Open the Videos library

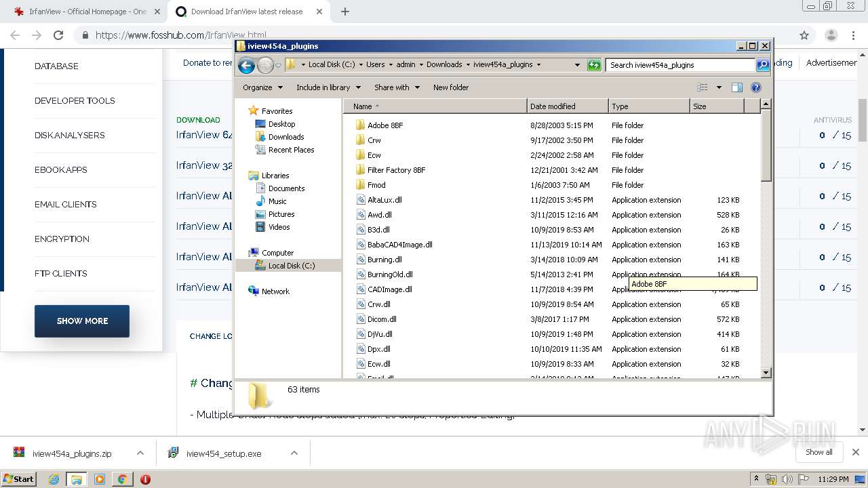[x=279, y=227]
